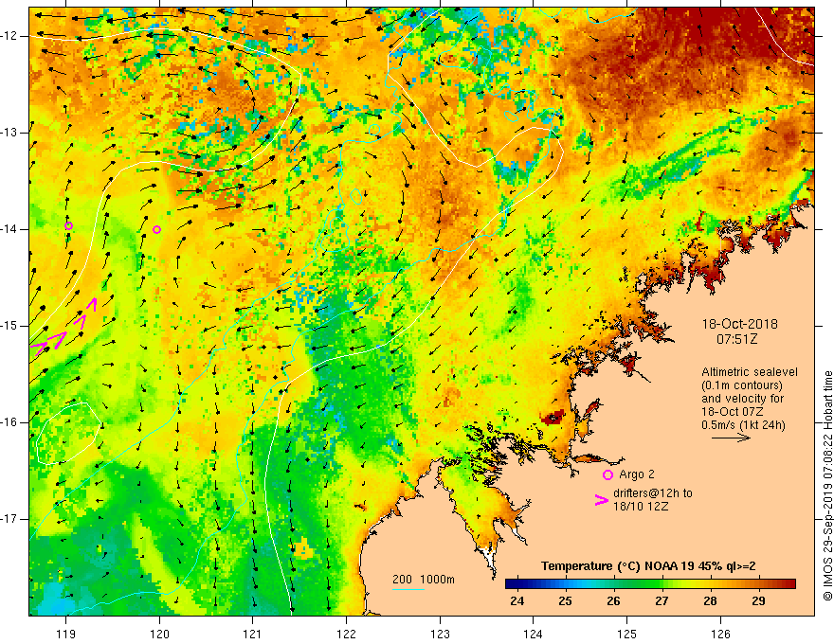Click longitude axis label 122
The image size is (834, 644).
pyautogui.click(x=346, y=634)
